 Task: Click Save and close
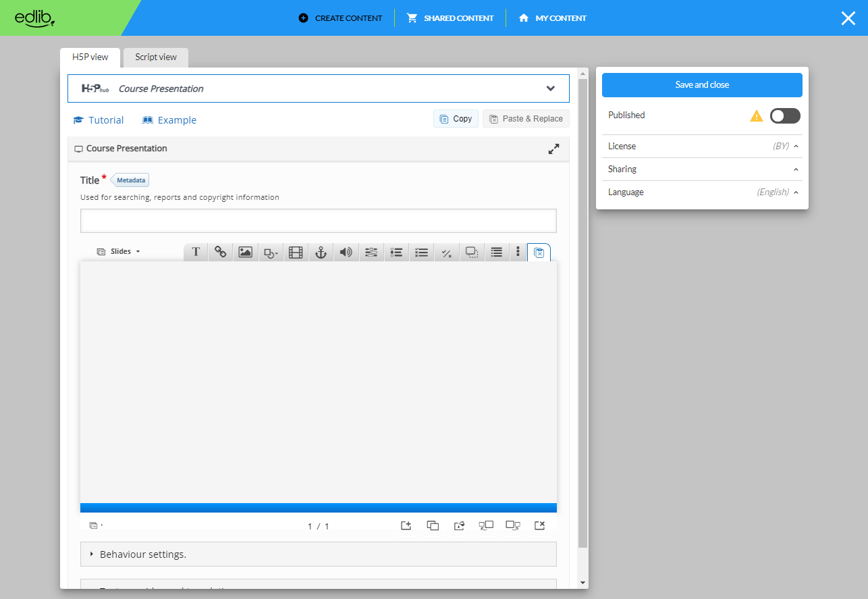click(x=702, y=85)
